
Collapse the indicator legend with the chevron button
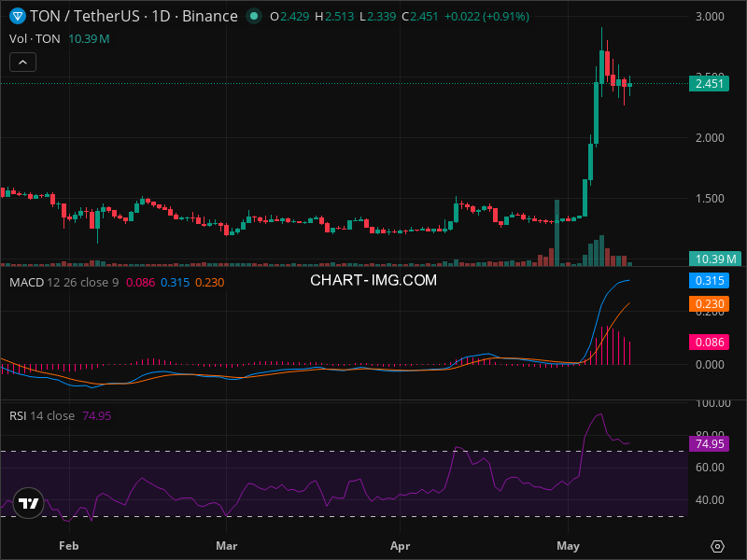tap(22, 63)
